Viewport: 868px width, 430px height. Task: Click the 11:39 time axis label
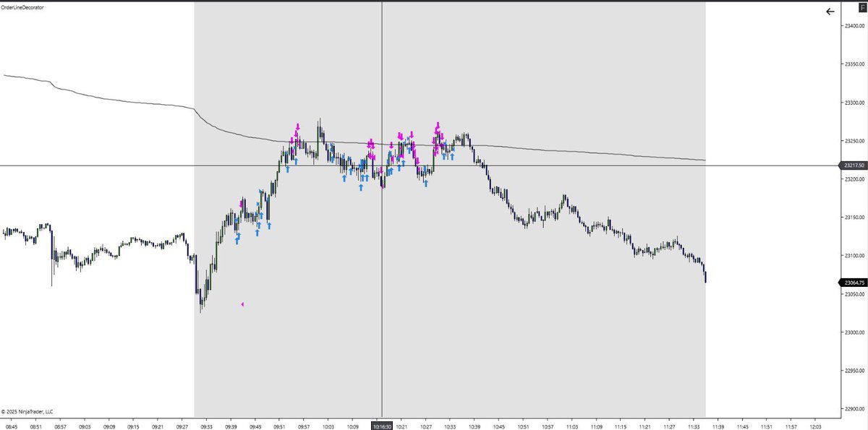[717, 426]
